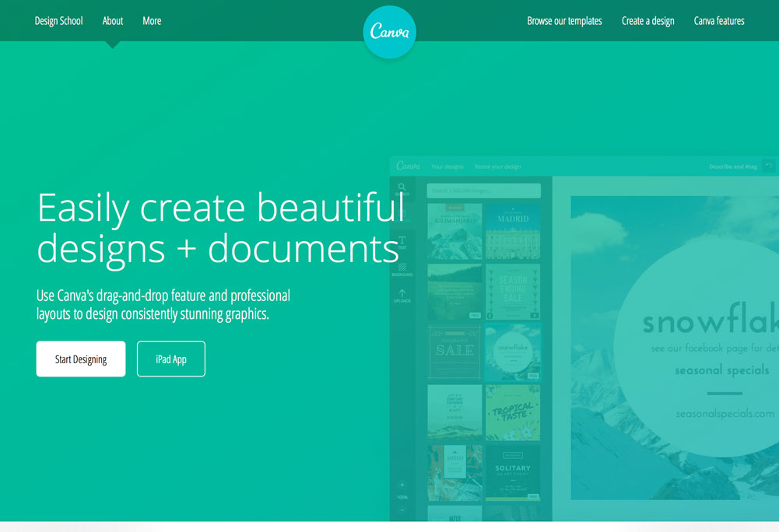This screenshot has width=779, height=532.
Task: Select the Search tool in the editor sidebar
Action: click(402, 189)
